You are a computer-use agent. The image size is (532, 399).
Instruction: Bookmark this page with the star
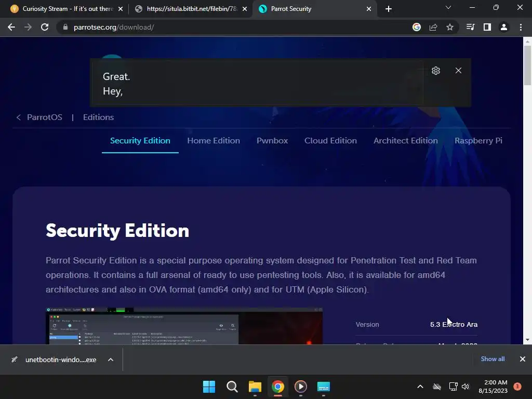click(450, 27)
